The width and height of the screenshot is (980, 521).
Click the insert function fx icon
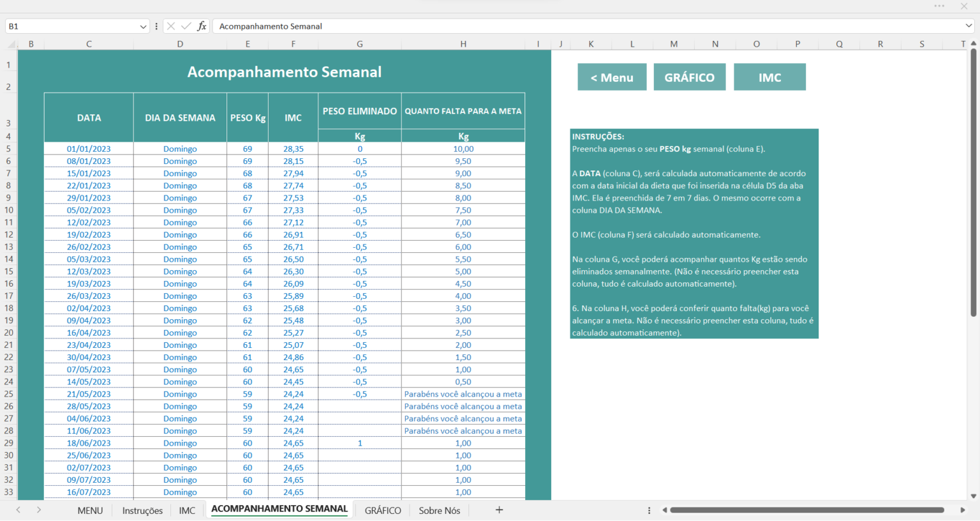(202, 26)
